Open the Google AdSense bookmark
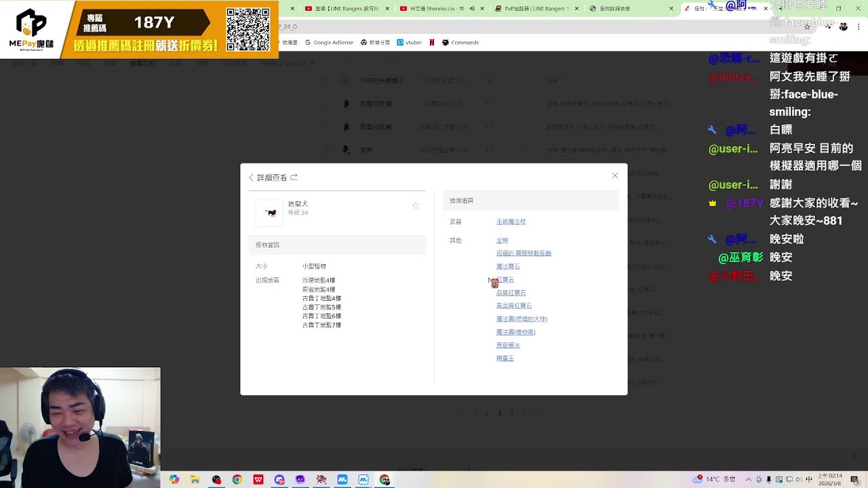Image resolution: width=868 pixels, height=488 pixels. click(x=328, y=42)
